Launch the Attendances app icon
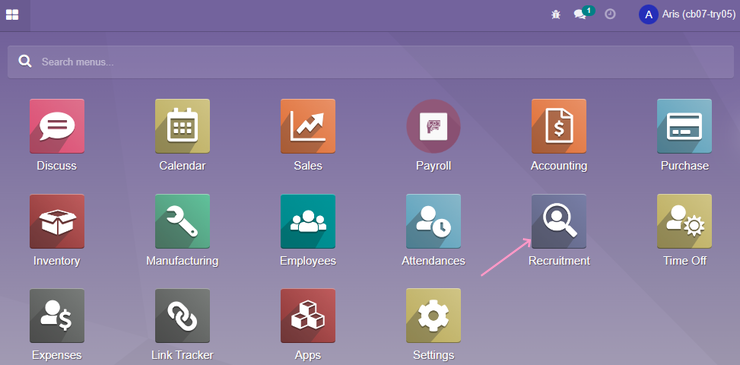740x365 pixels. [x=433, y=221]
